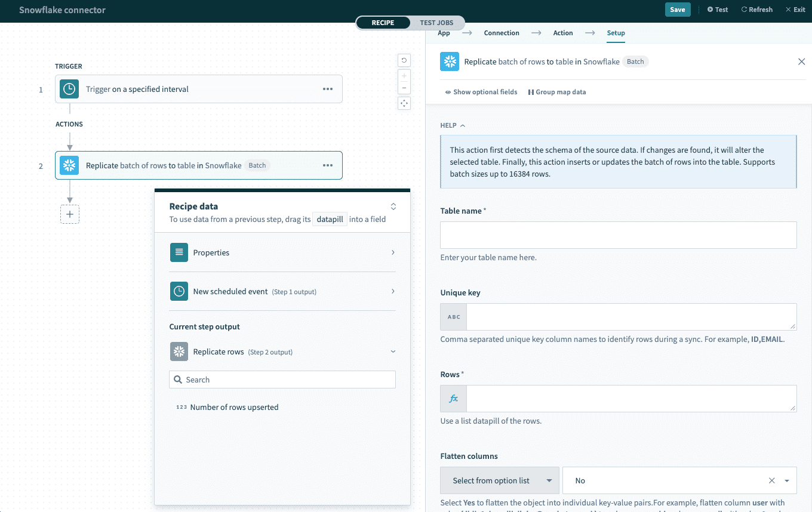Click the clock icon on the trigger step
The width and height of the screenshot is (812, 512).
tap(69, 89)
